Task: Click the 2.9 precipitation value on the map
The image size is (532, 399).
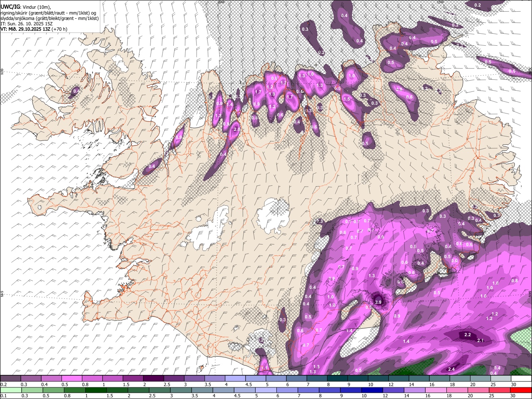Action: (378, 302)
